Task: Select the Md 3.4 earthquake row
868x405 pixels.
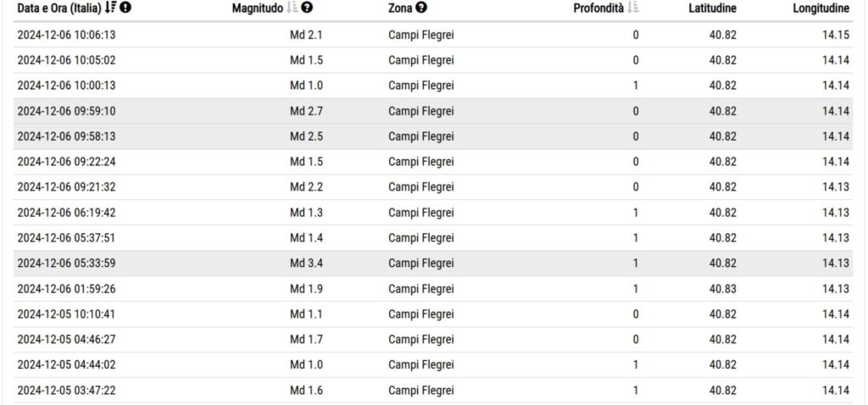Action: (433, 264)
